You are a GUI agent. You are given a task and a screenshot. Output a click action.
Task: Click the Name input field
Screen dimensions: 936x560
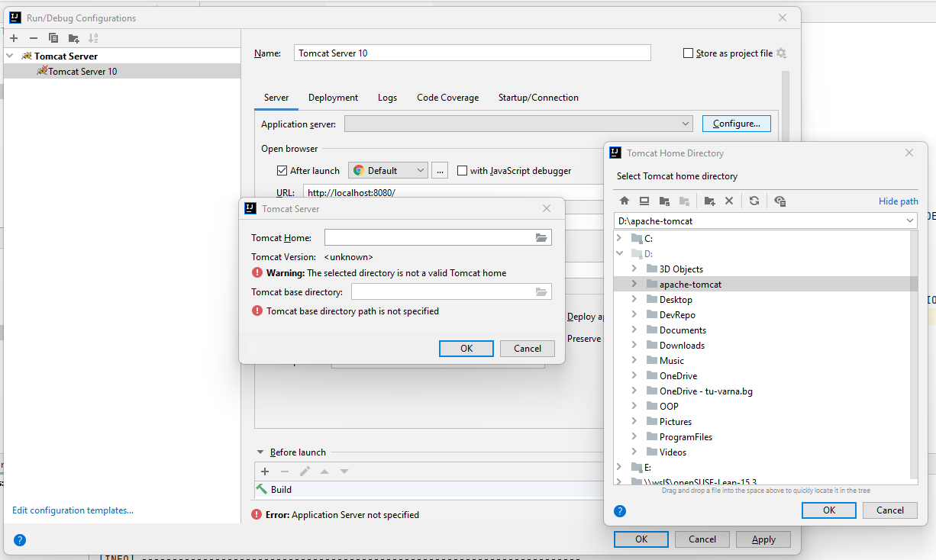pyautogui.click(x=472, y=53)
